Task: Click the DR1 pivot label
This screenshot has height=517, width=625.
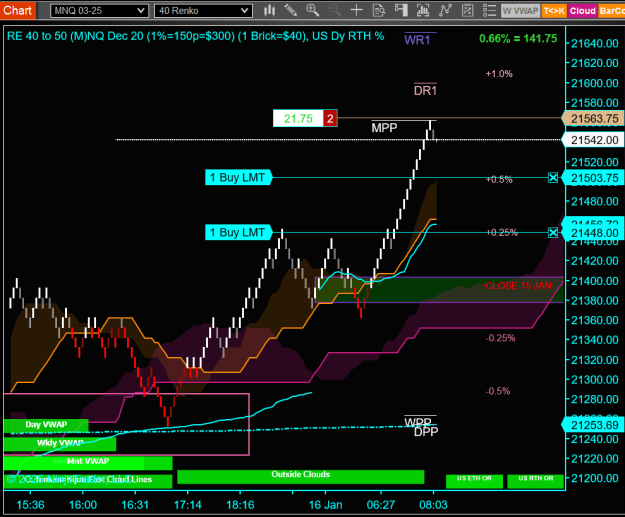Action: pyautogui.click(x=425, y=91)
